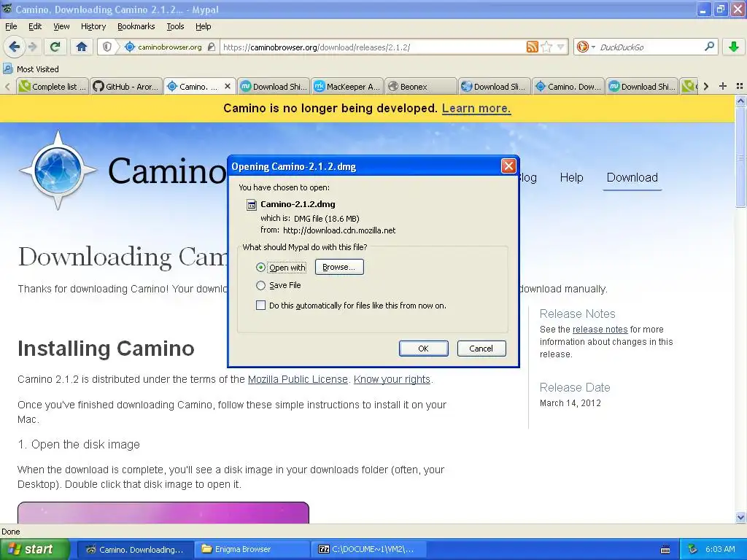This screenshot has width=747, height=560.
Task: Click the Camino compass logo
Action: point(58,170)
